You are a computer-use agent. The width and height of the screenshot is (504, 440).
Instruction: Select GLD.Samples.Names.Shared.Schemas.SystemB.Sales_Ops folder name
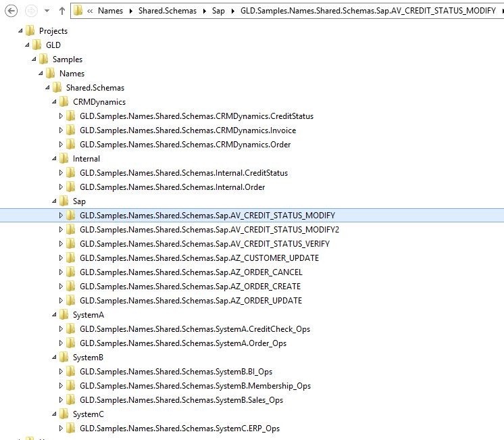coord(181,400)
